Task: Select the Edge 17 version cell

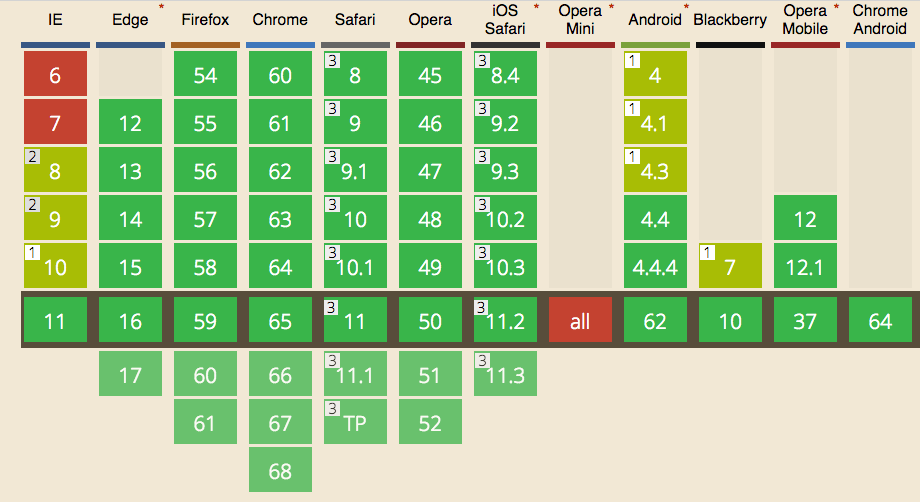Action: 130,375
